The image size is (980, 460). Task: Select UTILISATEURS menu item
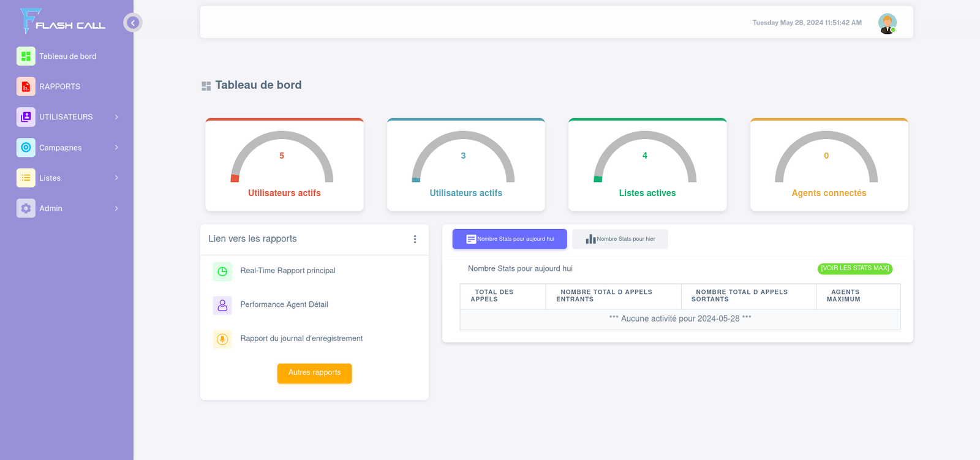[67, 117]
